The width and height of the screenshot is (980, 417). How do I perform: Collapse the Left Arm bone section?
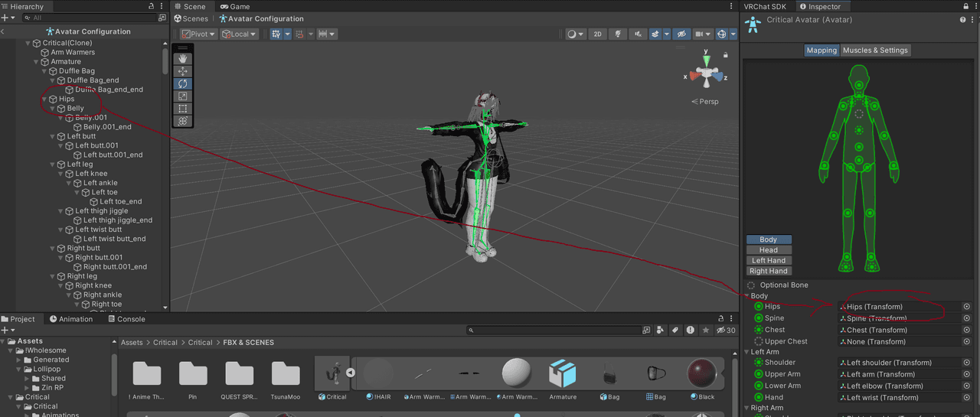(x=746, y=352)
